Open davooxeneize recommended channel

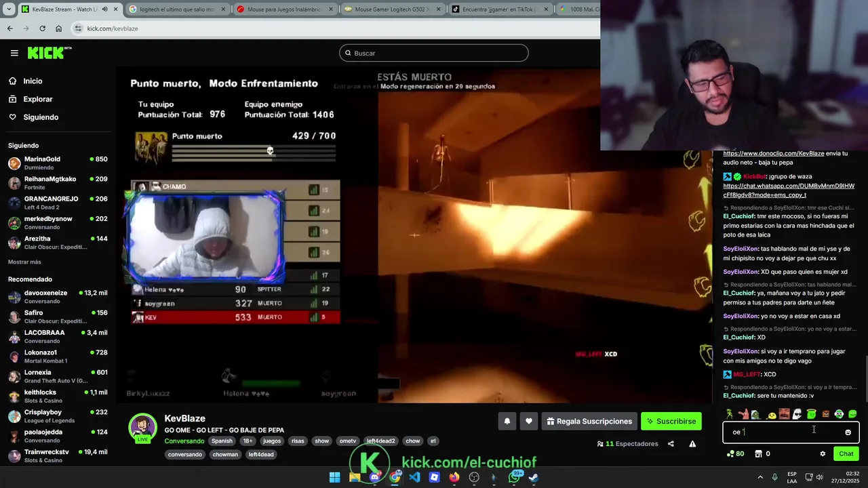(58, 297)
